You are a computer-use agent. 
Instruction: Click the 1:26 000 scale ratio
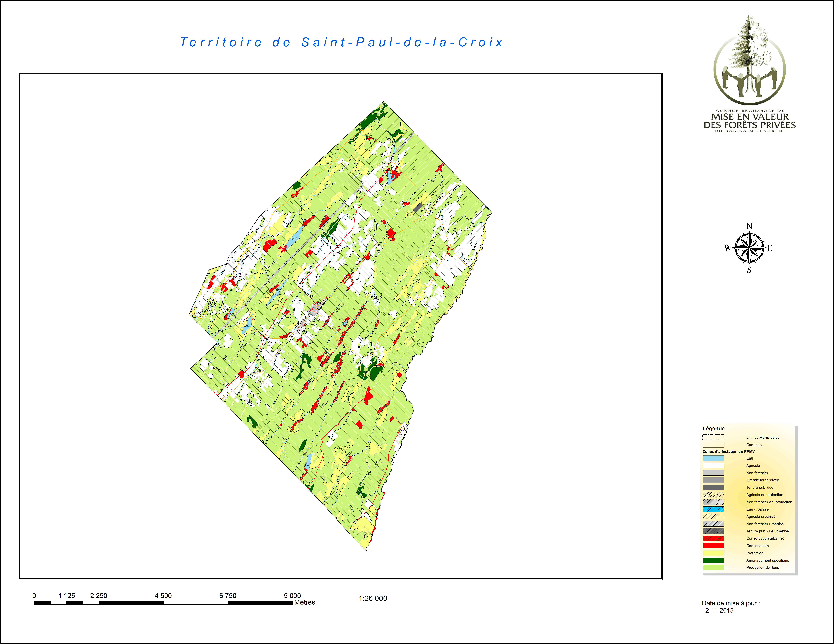point(373,598)
